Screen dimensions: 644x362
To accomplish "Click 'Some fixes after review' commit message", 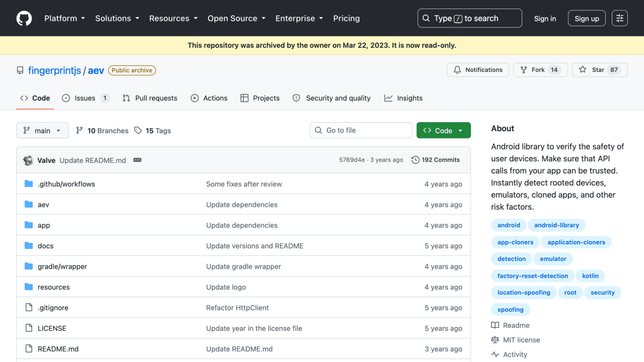I will pyautogui.click(x=244, y=184).
